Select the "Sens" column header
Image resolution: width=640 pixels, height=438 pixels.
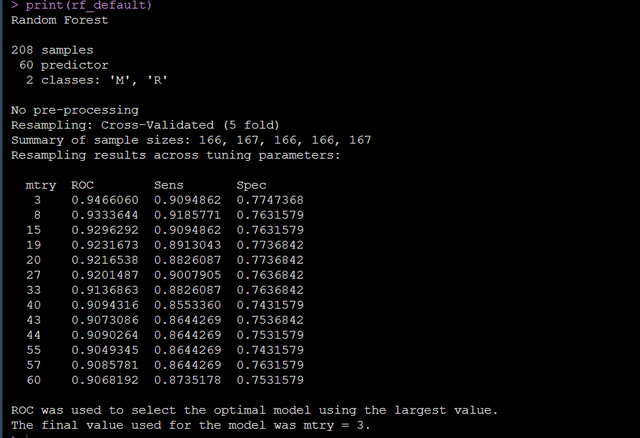[x=170, y=185]
